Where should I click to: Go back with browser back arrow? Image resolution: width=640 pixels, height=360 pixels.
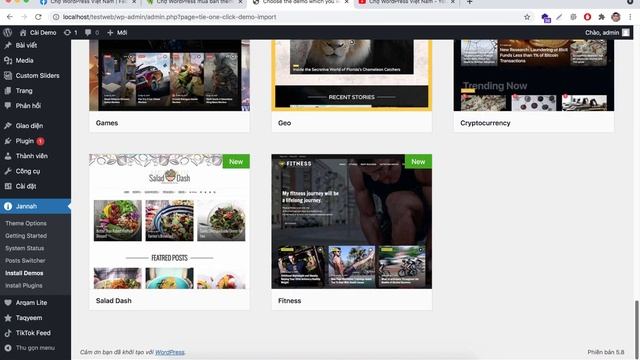9,17
